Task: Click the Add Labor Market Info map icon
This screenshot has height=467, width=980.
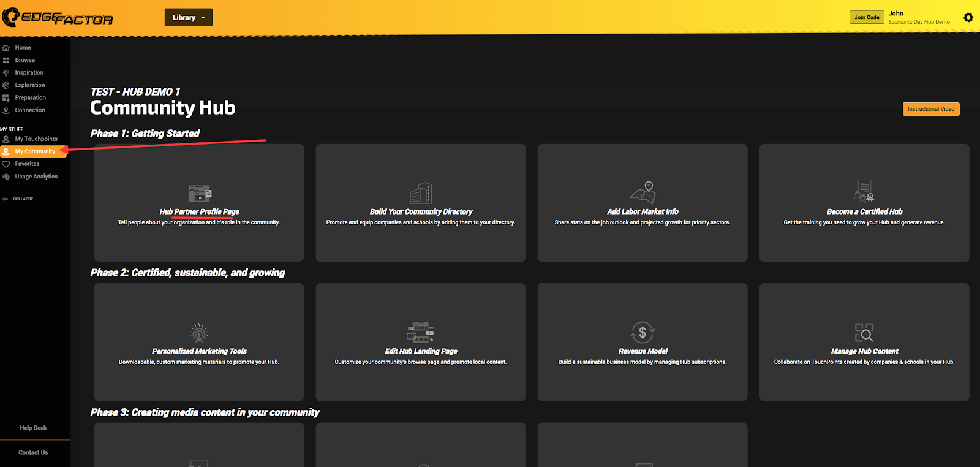Action: tap(643, 192)
